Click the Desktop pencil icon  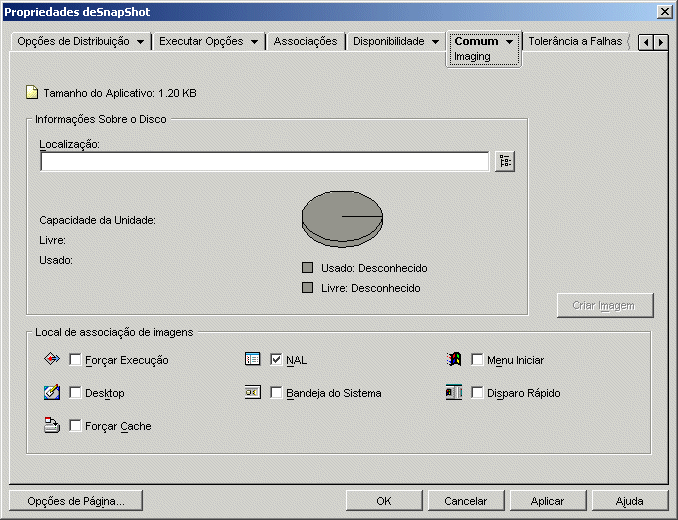coord(52,392)
